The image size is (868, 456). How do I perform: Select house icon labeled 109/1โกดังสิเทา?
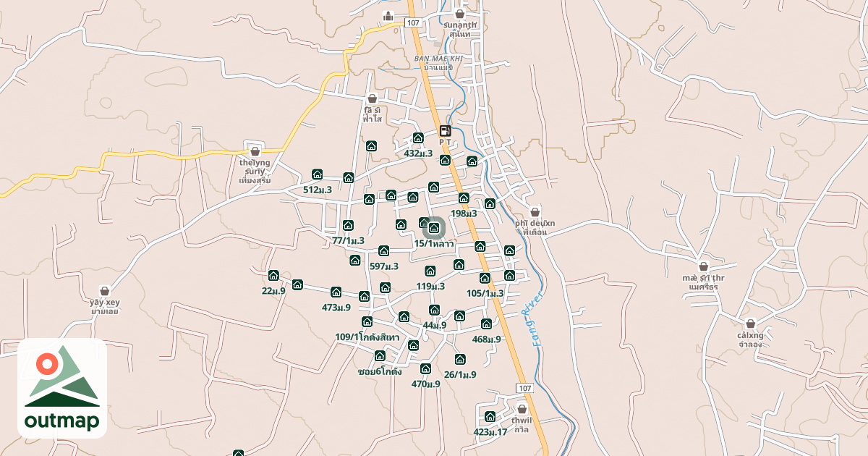367,321
